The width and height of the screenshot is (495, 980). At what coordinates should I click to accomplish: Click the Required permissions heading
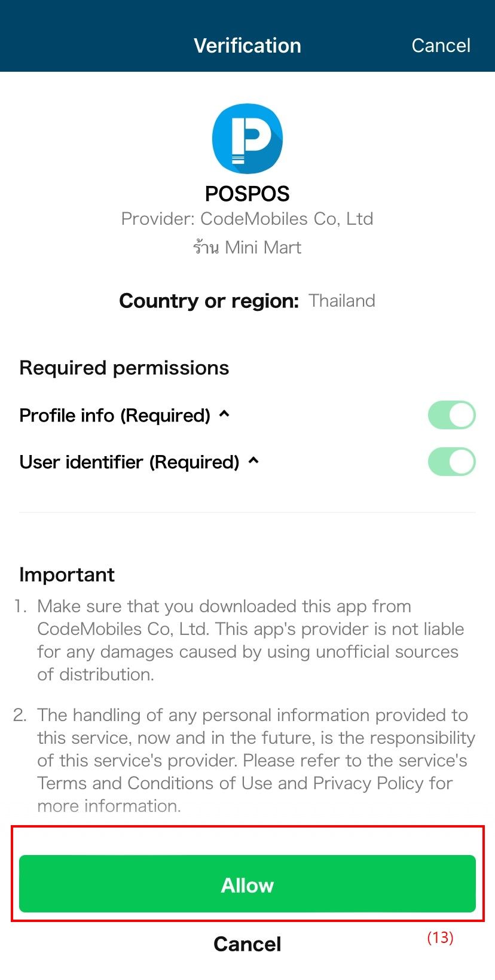(124, 368)
